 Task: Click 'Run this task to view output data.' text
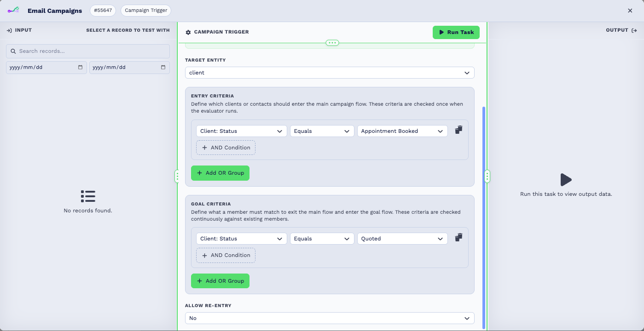point(566,194)
